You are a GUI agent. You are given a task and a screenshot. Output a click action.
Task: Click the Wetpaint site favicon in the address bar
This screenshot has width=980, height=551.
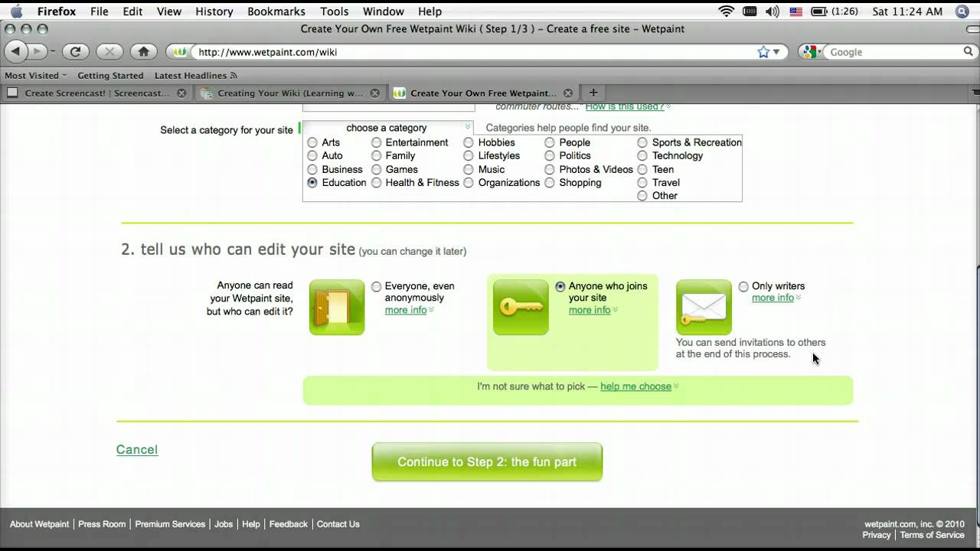(x=180, y=52)
